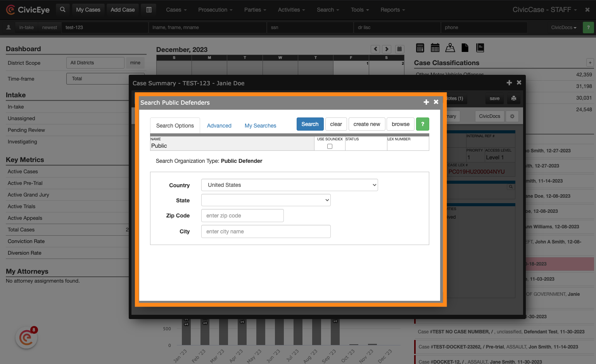This screenshot has width=596, height=364.
Task: Click the green help question mark in the quick search bar
Action: (588, 28)
